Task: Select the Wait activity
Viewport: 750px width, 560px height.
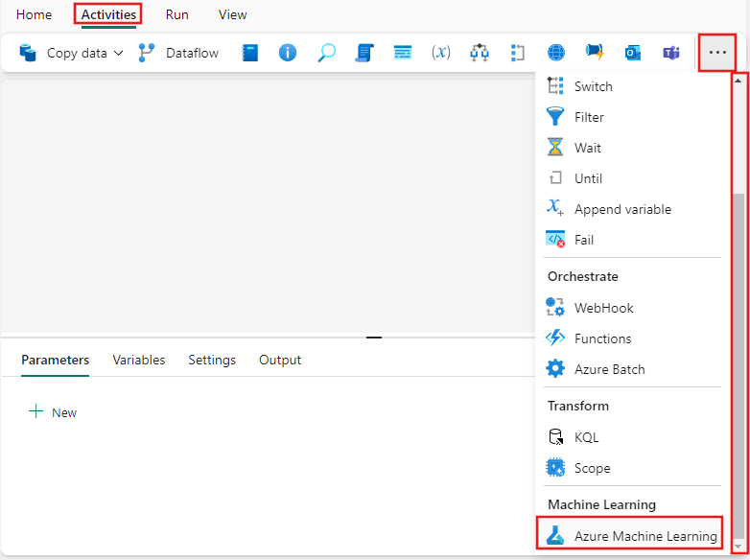Action: (632, 148)
